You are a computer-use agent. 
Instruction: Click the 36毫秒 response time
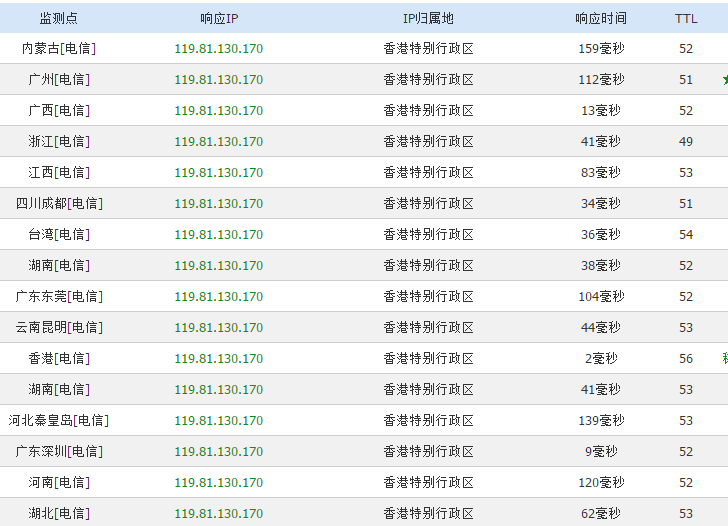click(601, 234)
